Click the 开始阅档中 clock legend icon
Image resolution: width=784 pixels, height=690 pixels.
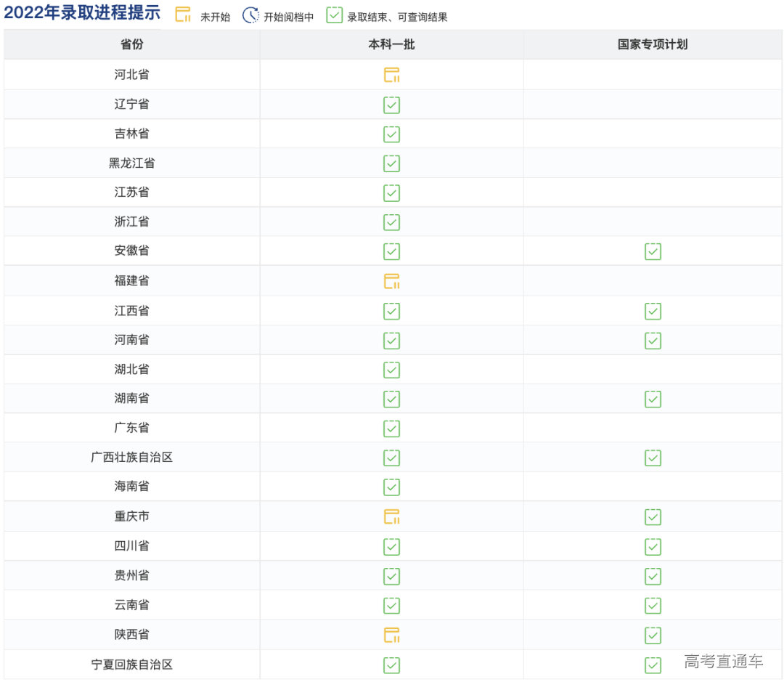pos(250,14)
